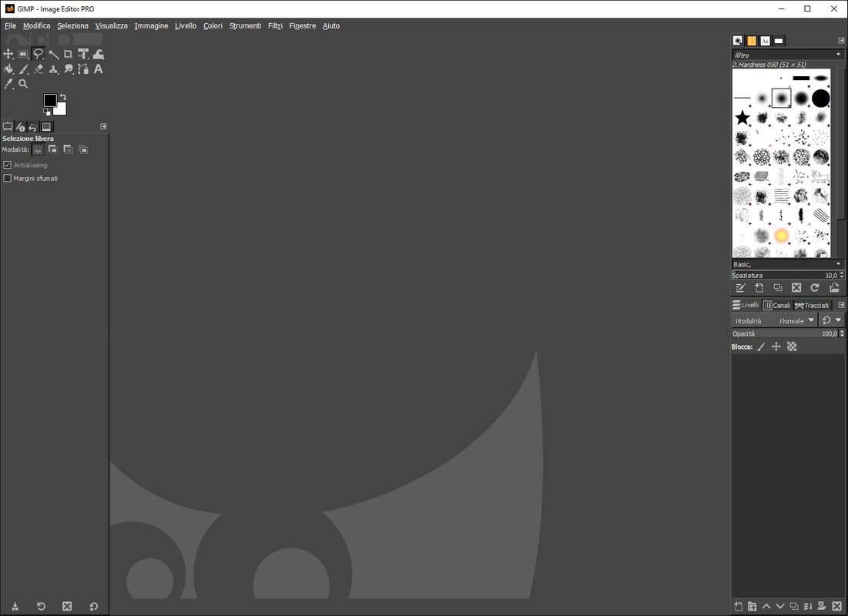Open brush filtro dropdown arrow
The width and height of the screenshot is (848, 616).
pyautogui.click(x=838, y=55)
